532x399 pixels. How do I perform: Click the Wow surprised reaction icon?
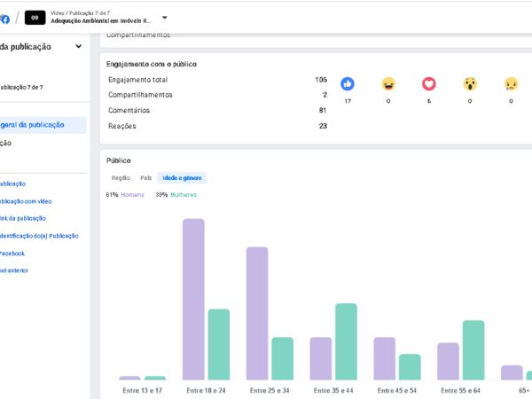coord(470,84)
